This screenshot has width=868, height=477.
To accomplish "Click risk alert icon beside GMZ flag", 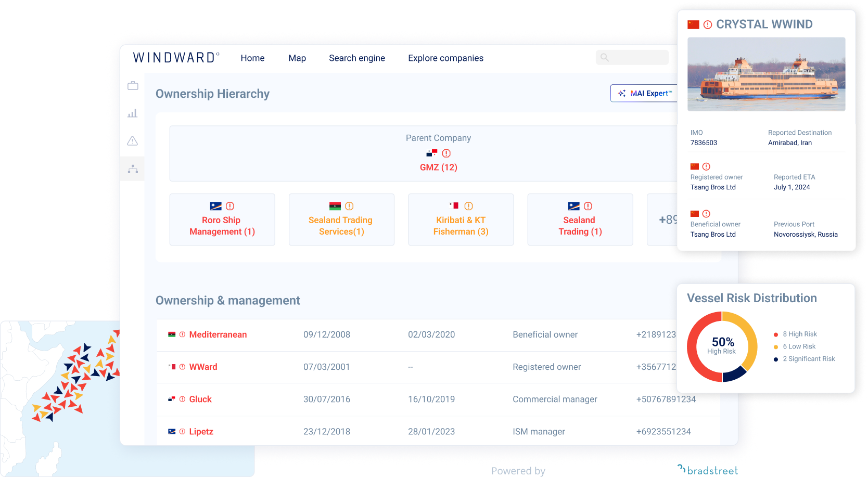I will point(446,153).
